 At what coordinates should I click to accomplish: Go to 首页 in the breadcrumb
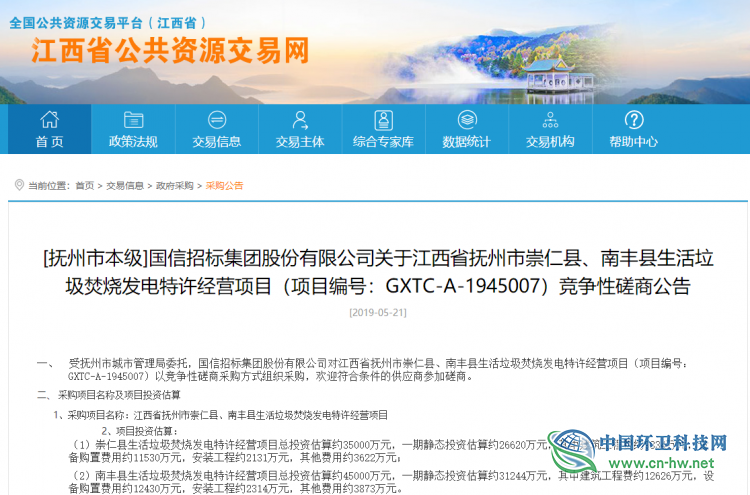(x=85, y=186)
